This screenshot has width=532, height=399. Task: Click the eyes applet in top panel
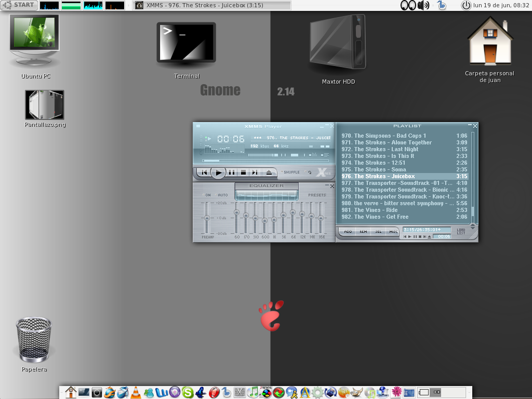tap(408, 5)
